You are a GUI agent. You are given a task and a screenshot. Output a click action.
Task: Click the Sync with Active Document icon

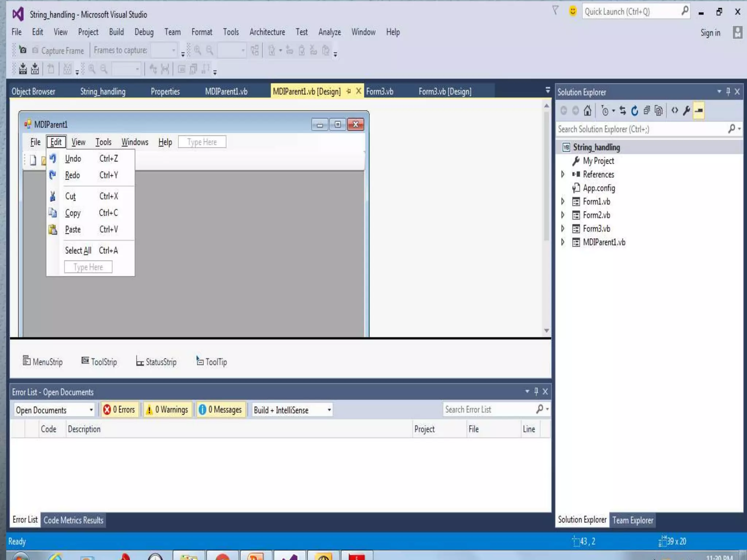(623, 110)
